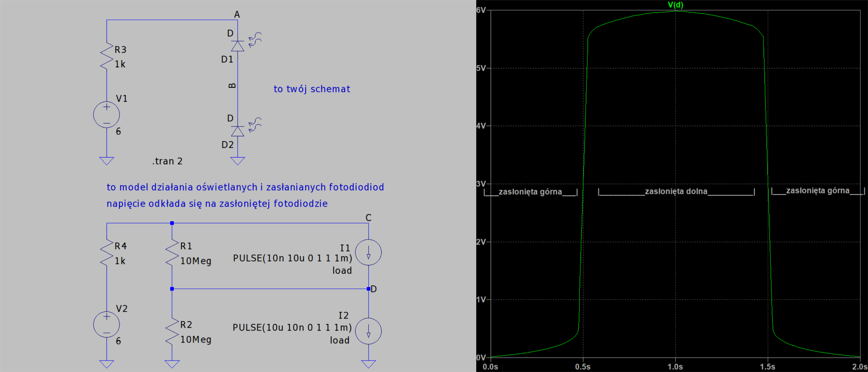Click the 'load' text under I1
Screen dimensions: 868x372
click(342, 270)
